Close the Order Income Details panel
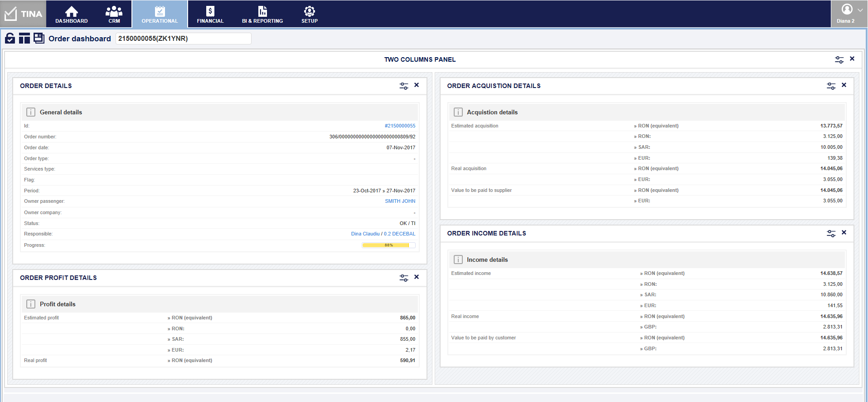868x402 pixels. [844, 233]
